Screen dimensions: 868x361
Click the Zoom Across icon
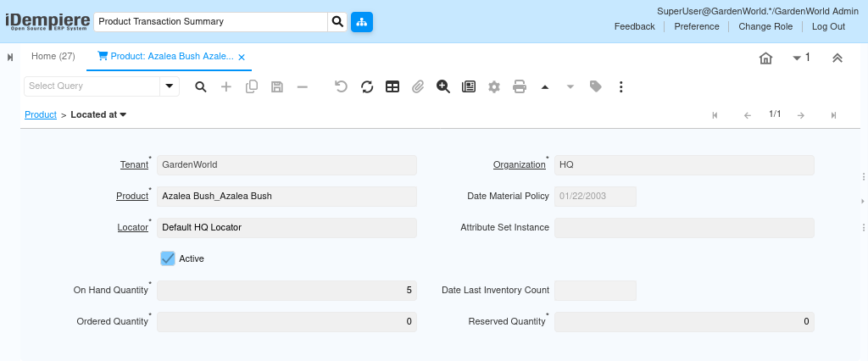click(443, 86)
